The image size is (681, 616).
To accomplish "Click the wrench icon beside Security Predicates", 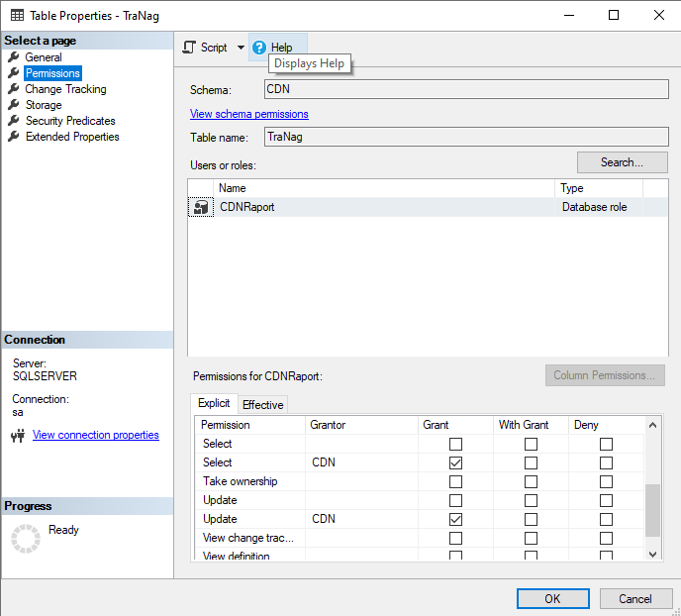I will coord(14,121).
